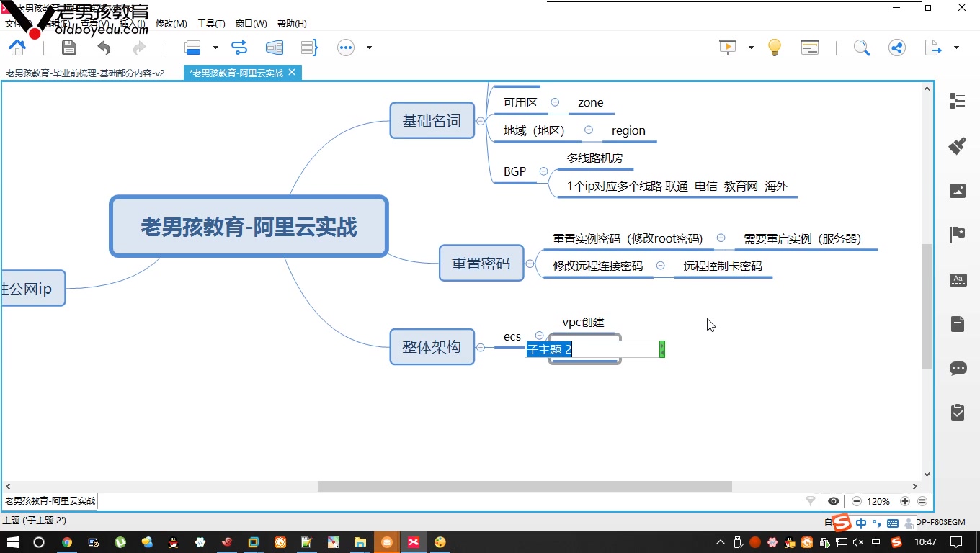Open the More ellipsis toolbar button

click(346, 48)
